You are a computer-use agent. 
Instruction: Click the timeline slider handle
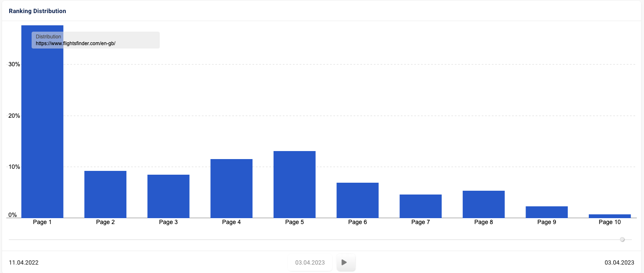click(622, 240)
